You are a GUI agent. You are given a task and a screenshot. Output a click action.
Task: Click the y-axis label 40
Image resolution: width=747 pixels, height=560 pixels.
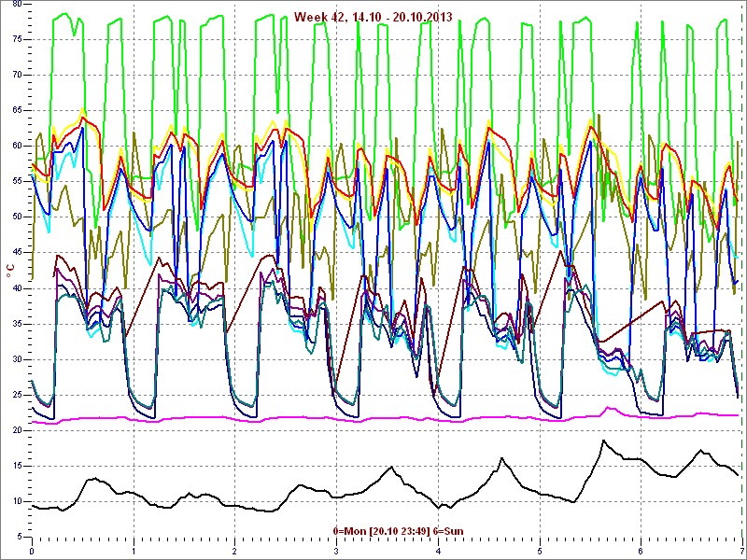tap(16, 288)
